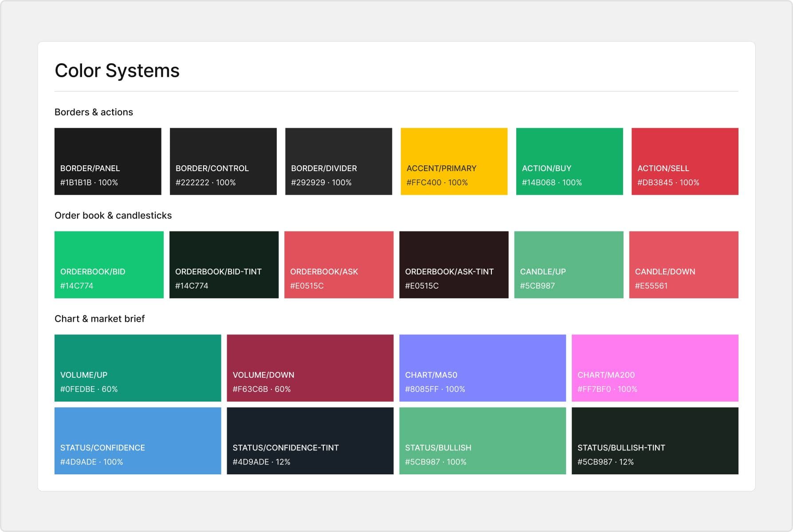Pick the STATUS/BULLISH swatch
The width and height of the screenshot is (793, 532).
tap(483, 441)
